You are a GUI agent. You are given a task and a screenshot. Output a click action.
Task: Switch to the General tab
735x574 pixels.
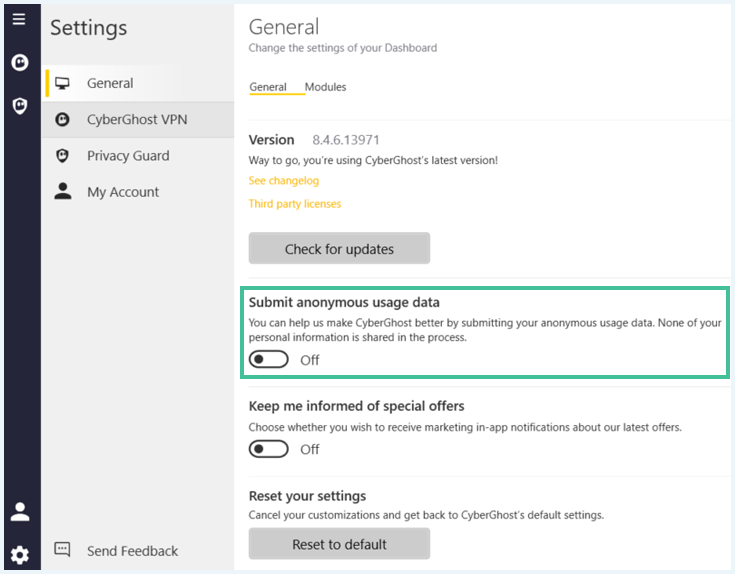(x=268, y=87)
